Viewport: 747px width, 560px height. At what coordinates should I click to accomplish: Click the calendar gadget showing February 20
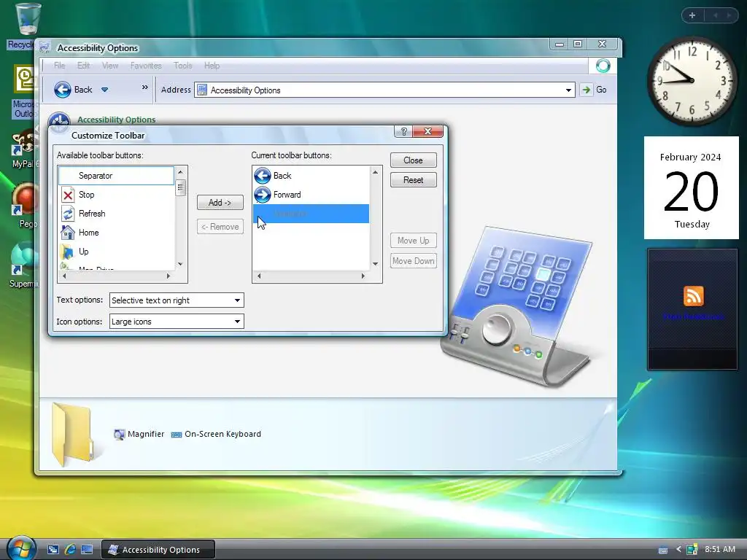692,187
